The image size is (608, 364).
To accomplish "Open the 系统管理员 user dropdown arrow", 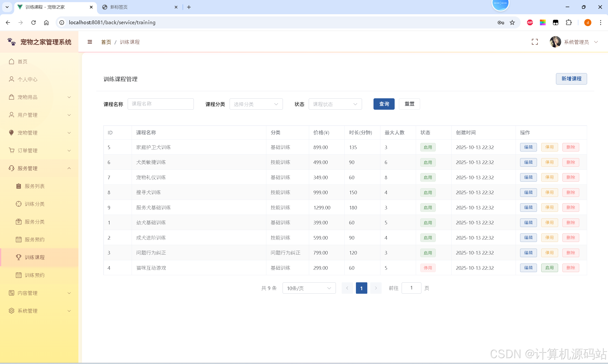I will click(x=596, y=42).
